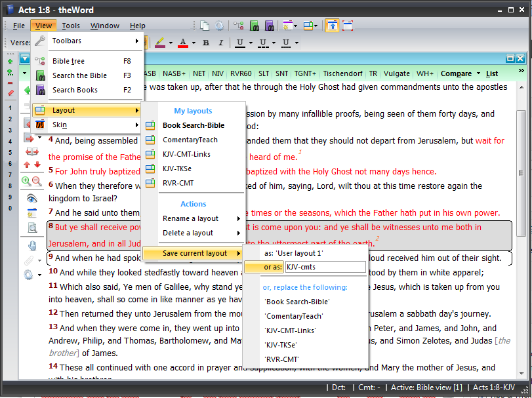Open Bible view options gear icon

pyautogui.click(x=29, y=274)
